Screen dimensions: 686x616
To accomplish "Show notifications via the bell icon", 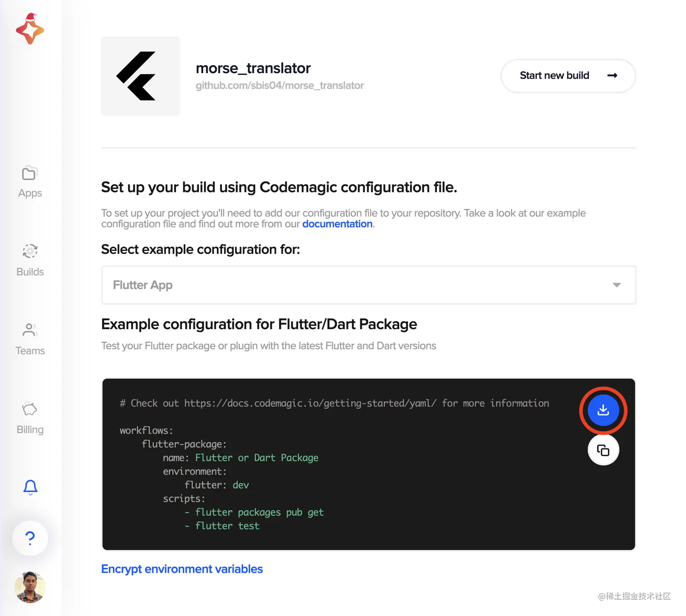I will pyautogui.click(x=30, y=487).
